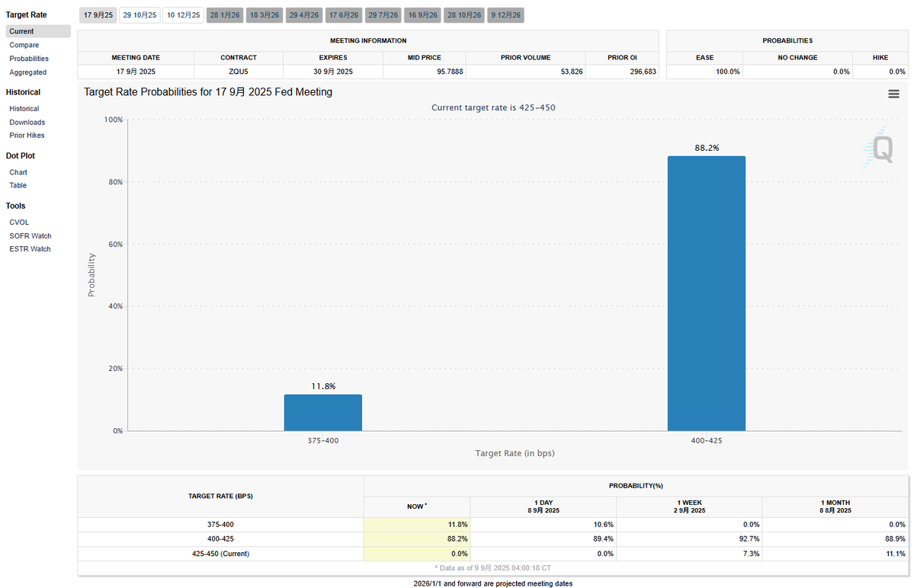Open the chart hamburger menu icon
914x588 pixels.
click(x=893, y=94)
